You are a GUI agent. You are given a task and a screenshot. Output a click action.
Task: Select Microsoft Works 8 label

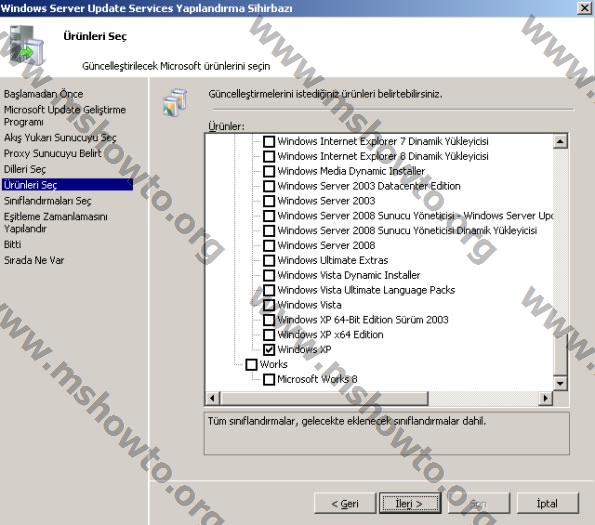[x=317, y=379]
